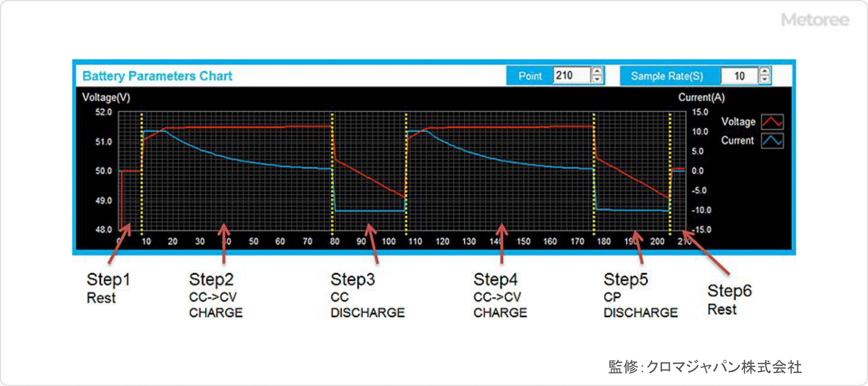The height and width of the screenshot is (386, 868).
Task: Click the 200 time axis tick label
Action: tap(657, 241)
